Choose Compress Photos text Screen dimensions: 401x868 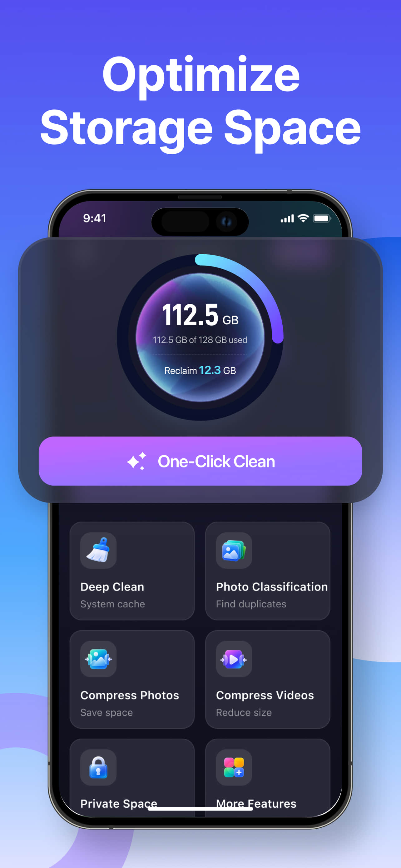point(130,696)
